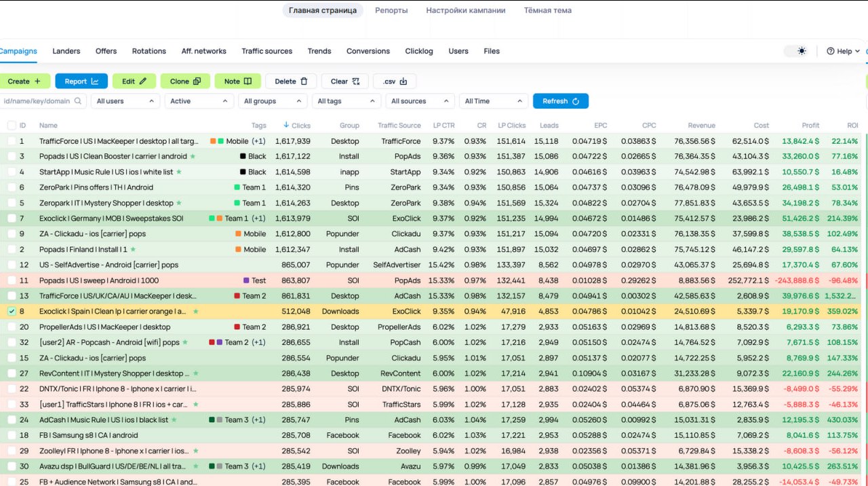The height and width of the screenshot is (486, 868).
Task: Click the trash icon on Delete button
Action: tap(304, 81)
